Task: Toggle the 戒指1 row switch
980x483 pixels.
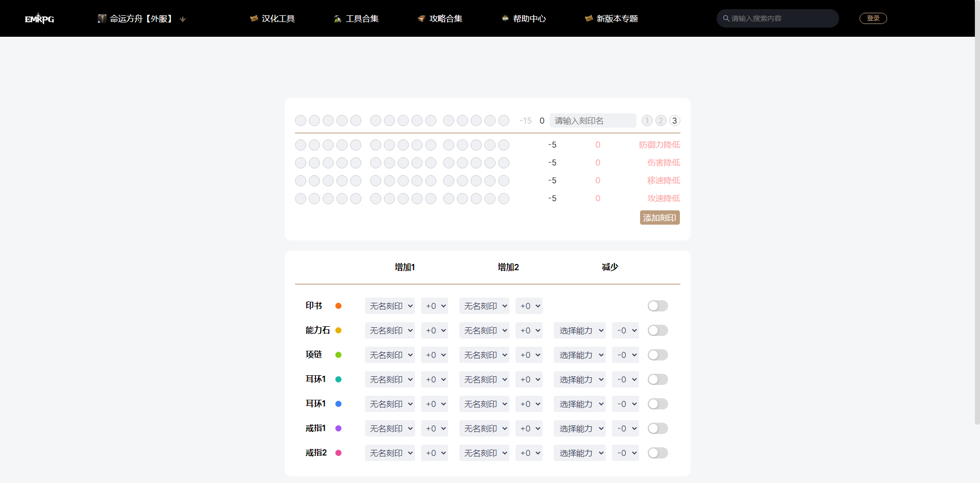Action: tap(658, 428)
